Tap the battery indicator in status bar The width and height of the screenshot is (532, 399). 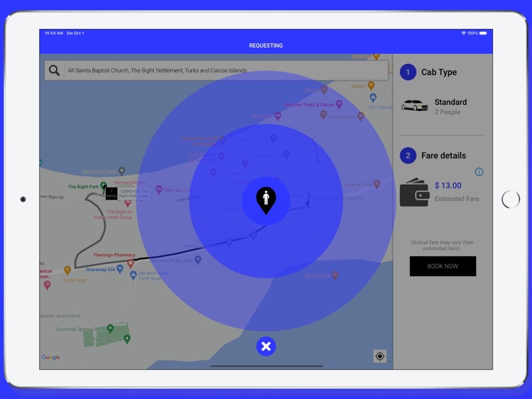[x=483, y=33]
